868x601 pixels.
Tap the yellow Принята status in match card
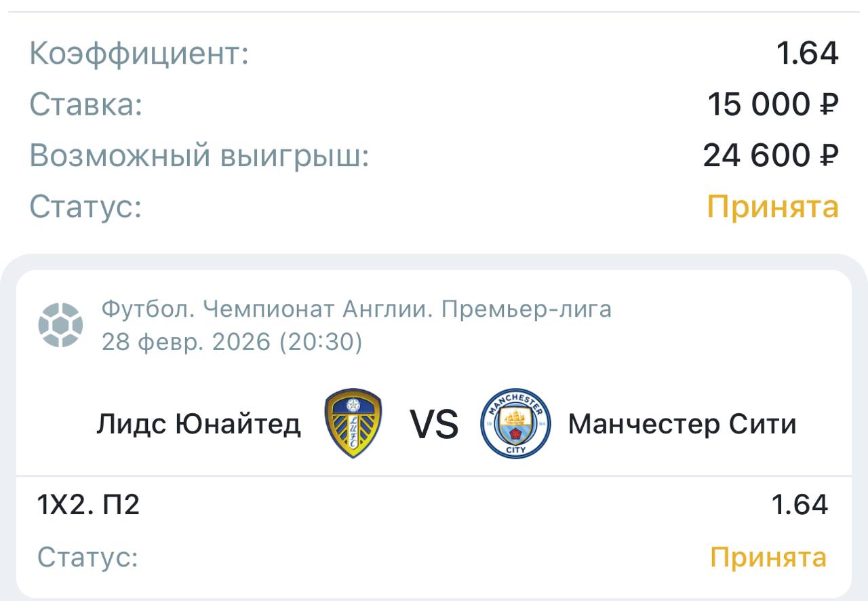[768, 558]
